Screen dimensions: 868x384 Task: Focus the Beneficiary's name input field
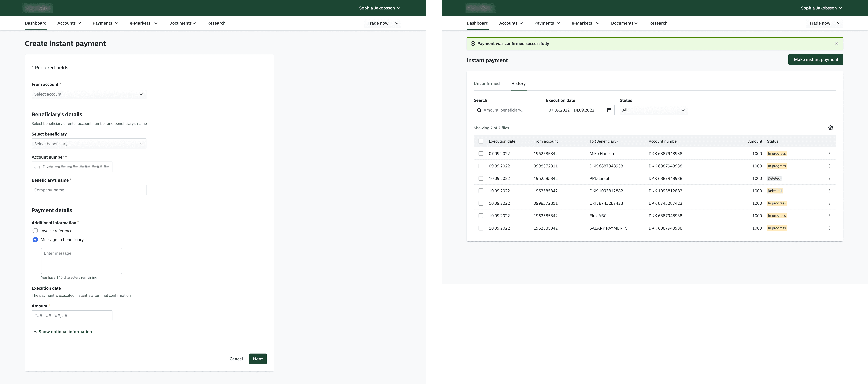[89, 190]
